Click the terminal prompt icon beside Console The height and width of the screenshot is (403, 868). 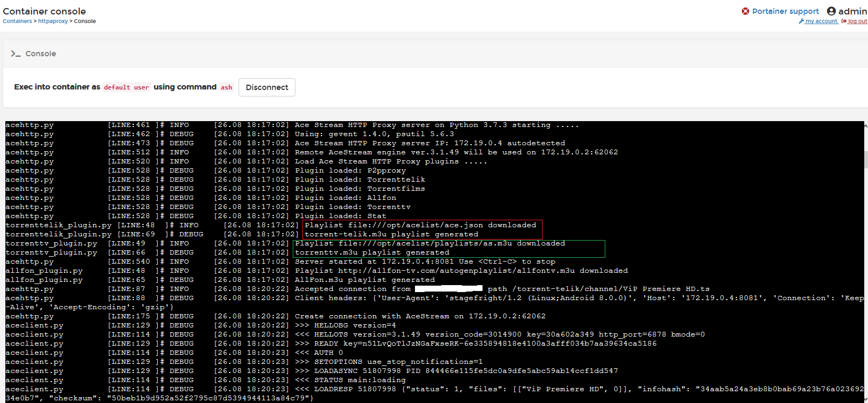(16, 54)
